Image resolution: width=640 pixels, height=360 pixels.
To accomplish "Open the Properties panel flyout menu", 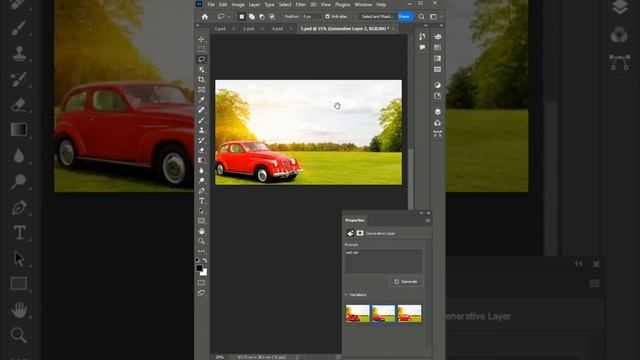I will pyautogui.click(x=428, y=220).
